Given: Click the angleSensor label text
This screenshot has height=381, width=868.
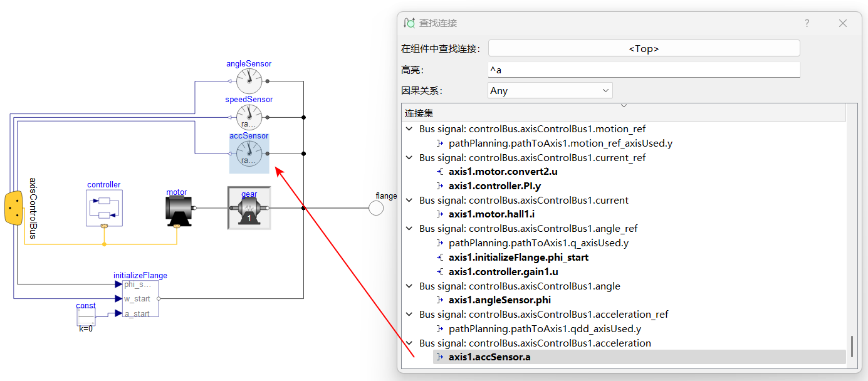Looking at the screenshot, I should tap(249, 64).
